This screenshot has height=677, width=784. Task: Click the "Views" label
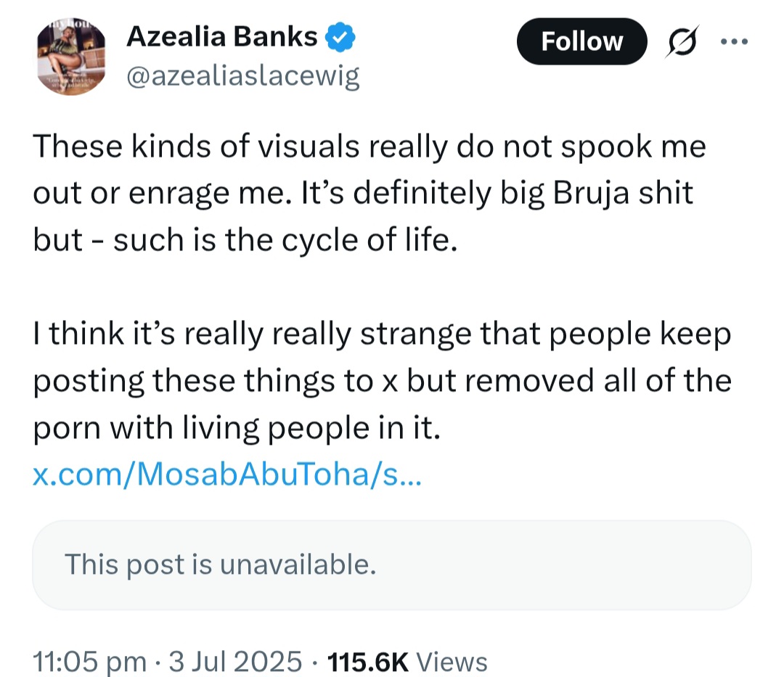coord(452,661)
